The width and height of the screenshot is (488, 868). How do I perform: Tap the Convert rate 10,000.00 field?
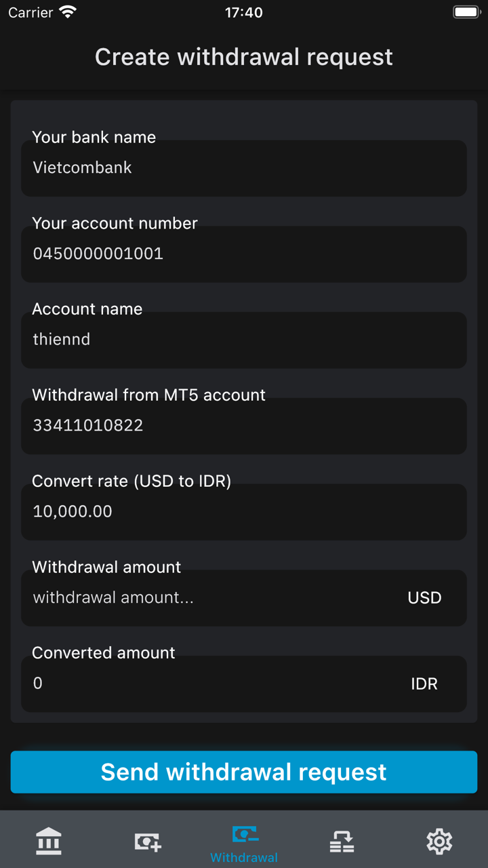point(244,511)
